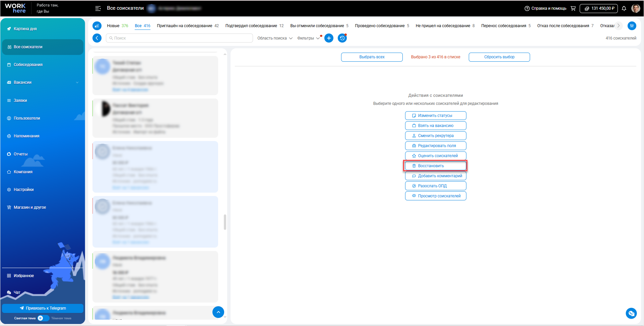Open notifications bell in header
Viewport: 644px width, 326px height.
[x=624, y=8]
